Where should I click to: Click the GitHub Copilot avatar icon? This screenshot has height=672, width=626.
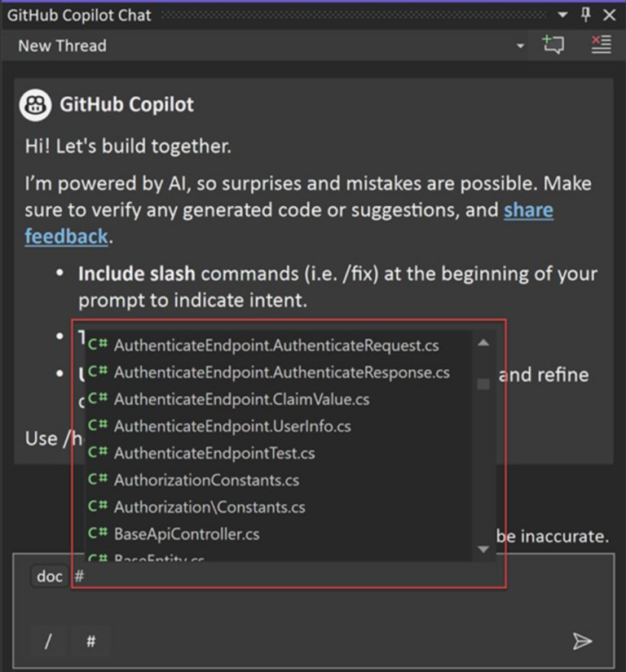point(36,104)
